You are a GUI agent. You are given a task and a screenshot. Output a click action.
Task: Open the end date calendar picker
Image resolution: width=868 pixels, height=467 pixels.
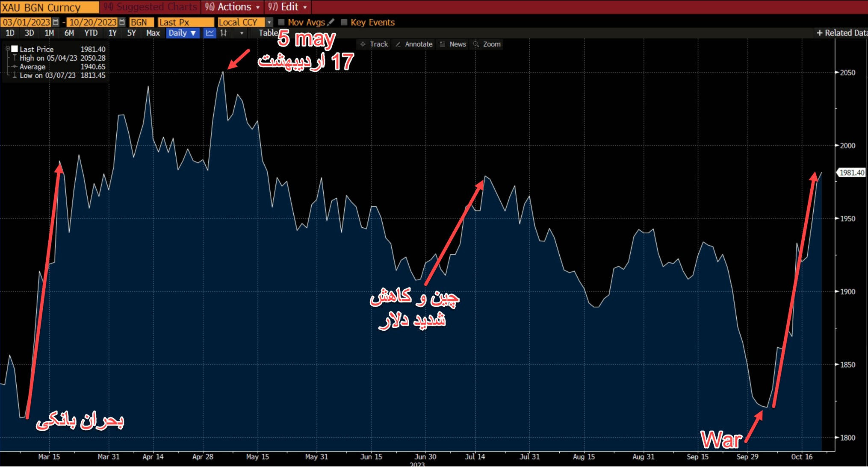[x=122, y=22]
